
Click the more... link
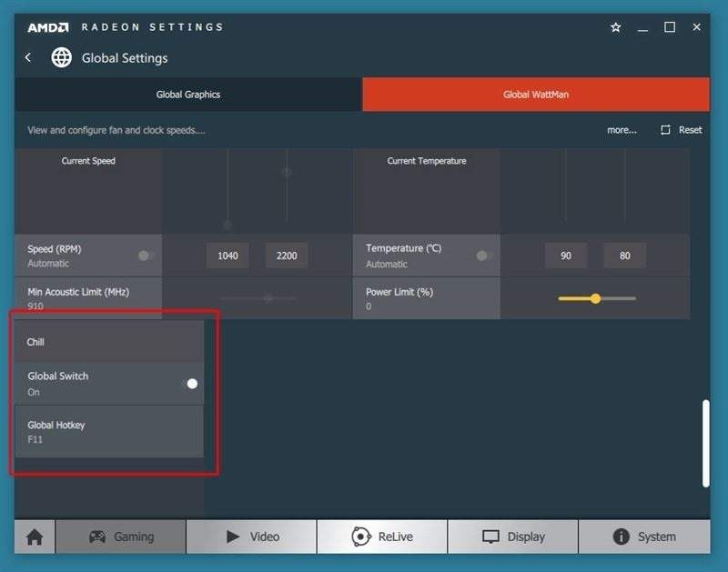coord(622,130)
